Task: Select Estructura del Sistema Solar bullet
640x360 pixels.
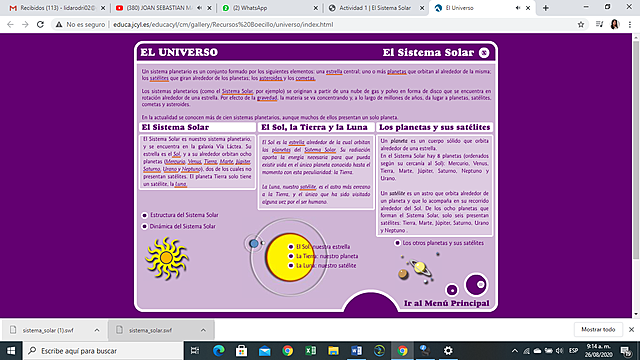Action: [144, 215]
